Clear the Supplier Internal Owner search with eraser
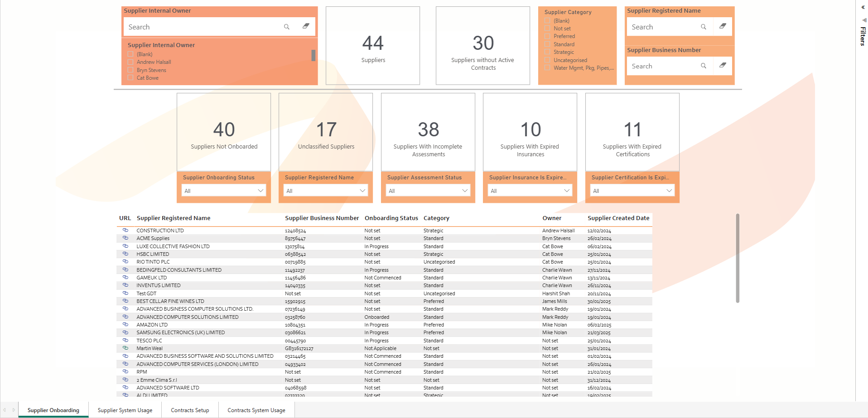 [x=306, y=26]
